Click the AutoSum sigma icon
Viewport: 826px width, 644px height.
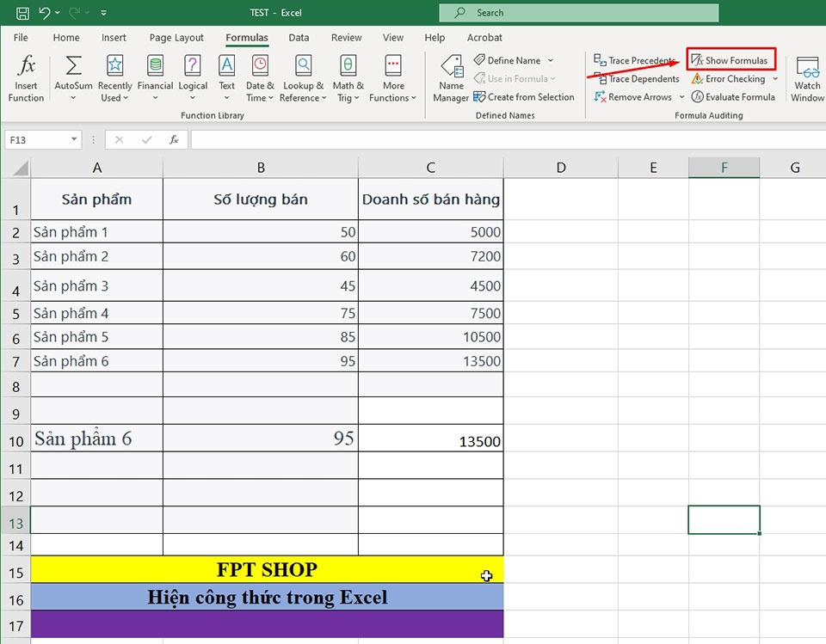(73, 65)
